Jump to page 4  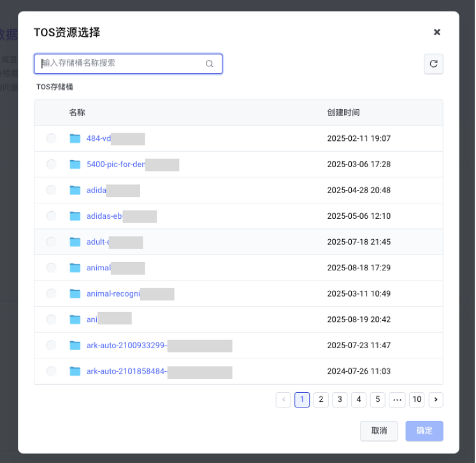pyautogui.click(x=359, y=399)
